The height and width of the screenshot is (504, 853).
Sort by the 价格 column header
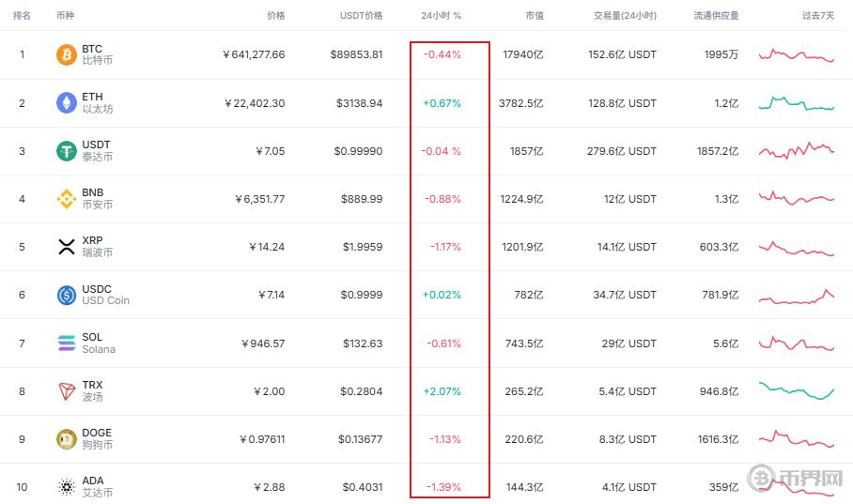tap(275, 16)
